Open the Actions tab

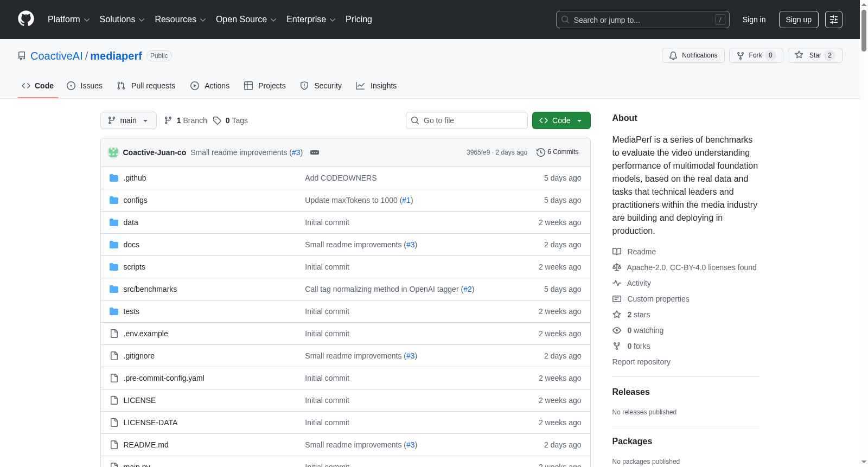(210, 86)
